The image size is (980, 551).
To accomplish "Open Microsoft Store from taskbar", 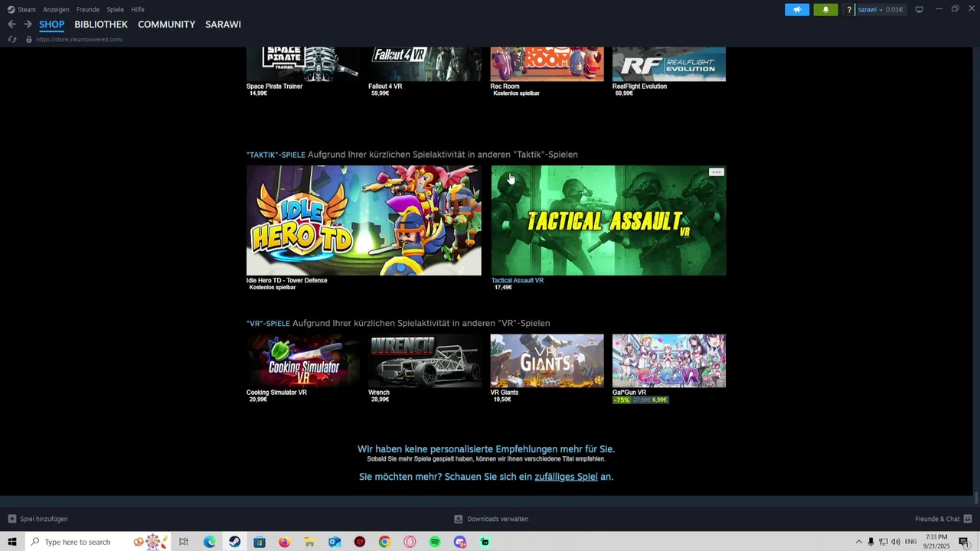I will [x=260, y=542].
